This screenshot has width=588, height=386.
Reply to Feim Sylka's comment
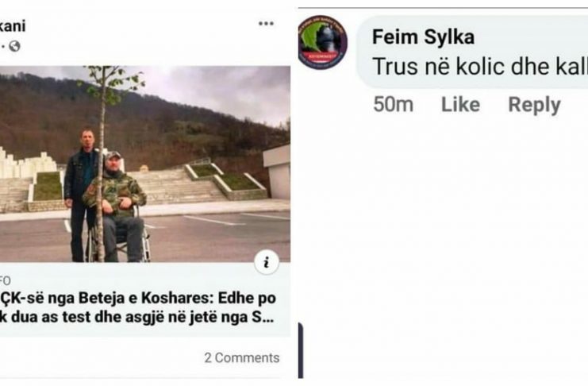[534, 105]
